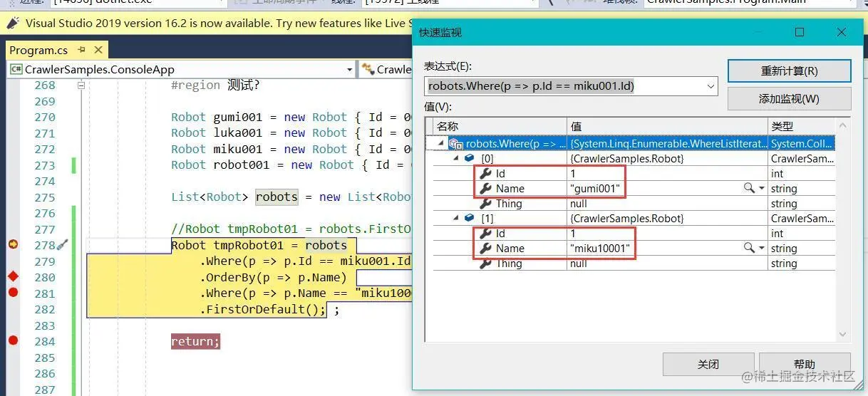Click the 名称 column header
Viewport: 868px width, 396px height.
click(x=499, y=126)
